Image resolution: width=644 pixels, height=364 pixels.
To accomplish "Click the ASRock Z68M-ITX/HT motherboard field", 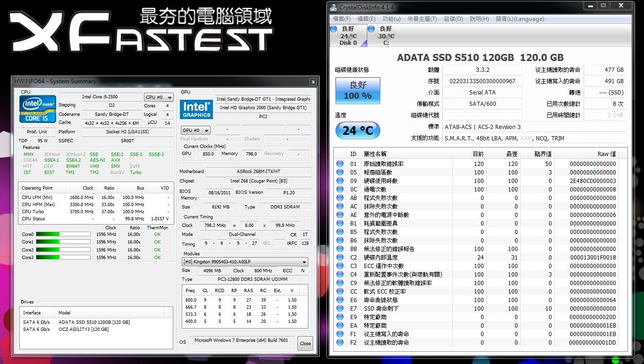I will coord(258,171).
